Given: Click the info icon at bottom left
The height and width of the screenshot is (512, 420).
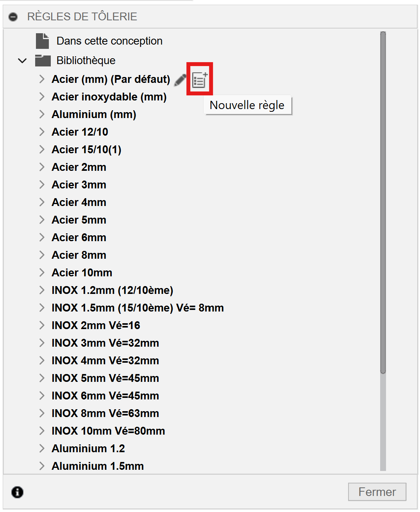Looking at the screenshot, I should tap(17, 492).
